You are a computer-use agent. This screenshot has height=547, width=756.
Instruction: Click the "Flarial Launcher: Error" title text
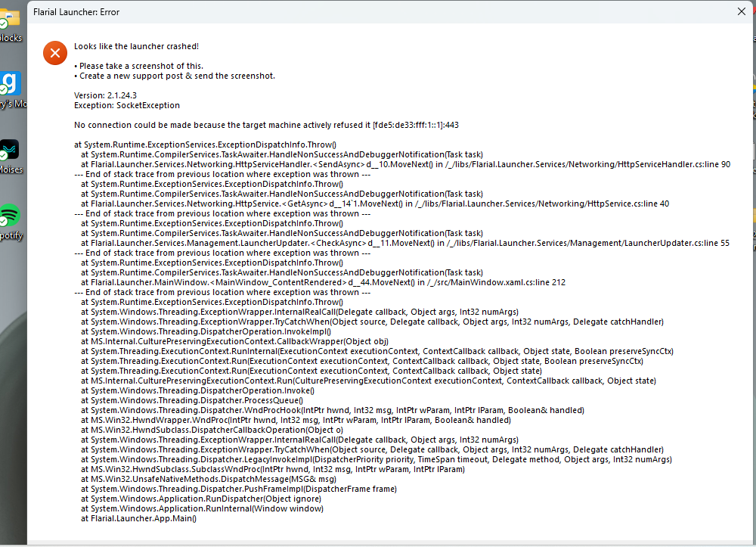click(76, 12)
